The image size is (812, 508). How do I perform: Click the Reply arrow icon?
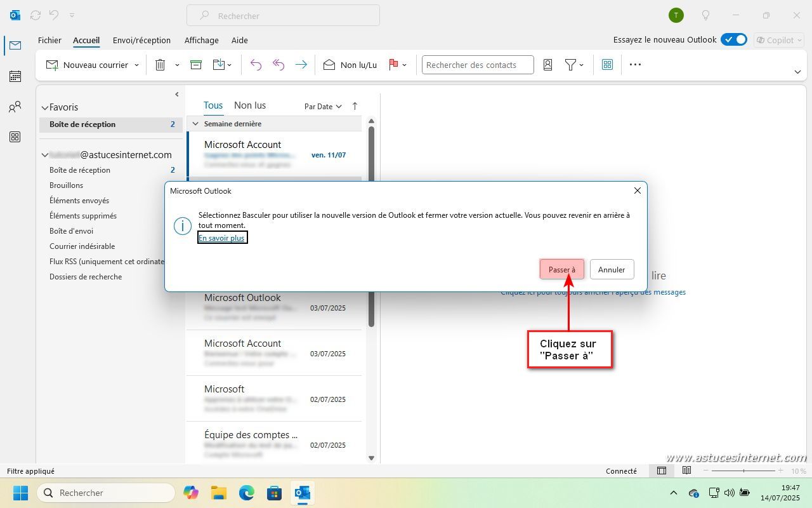(x=256, y=65)
